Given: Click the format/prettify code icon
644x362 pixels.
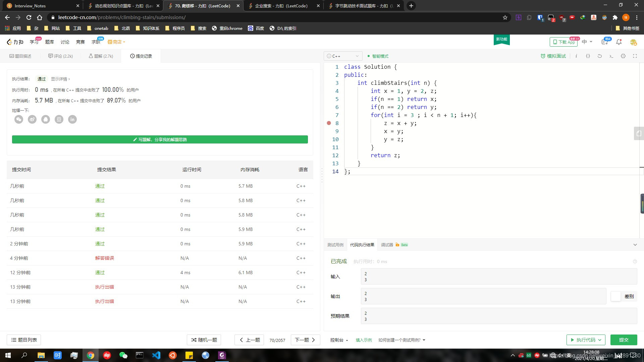Looking at the screenshot, I should pyautogui.click(x=588, y=56).
